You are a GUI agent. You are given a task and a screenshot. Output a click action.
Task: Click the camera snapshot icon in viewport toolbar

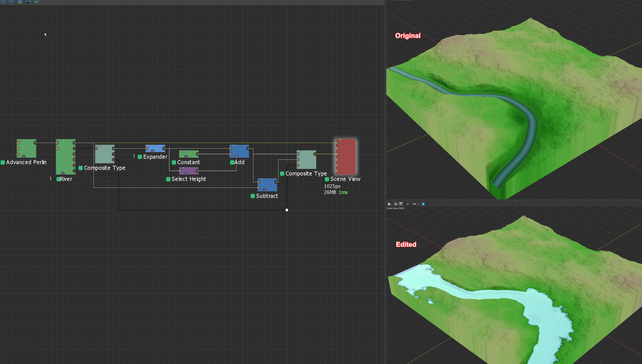[423, 204]
